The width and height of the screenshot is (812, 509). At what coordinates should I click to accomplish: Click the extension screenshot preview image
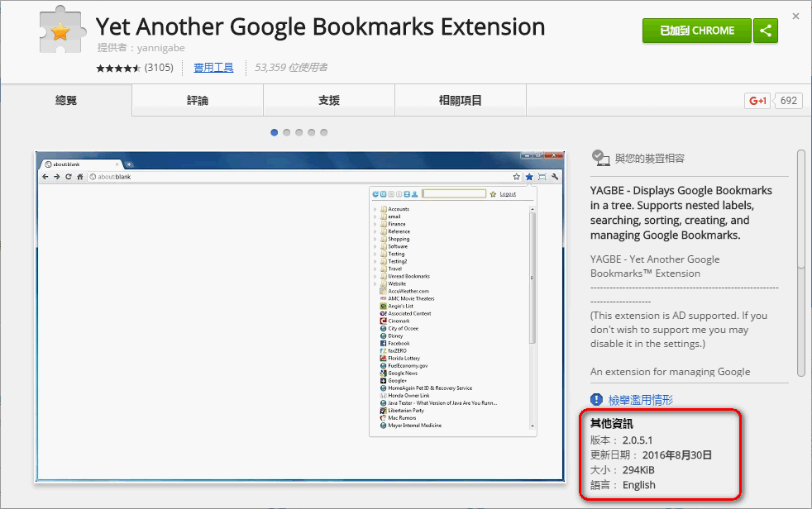[x=302, y=316]
